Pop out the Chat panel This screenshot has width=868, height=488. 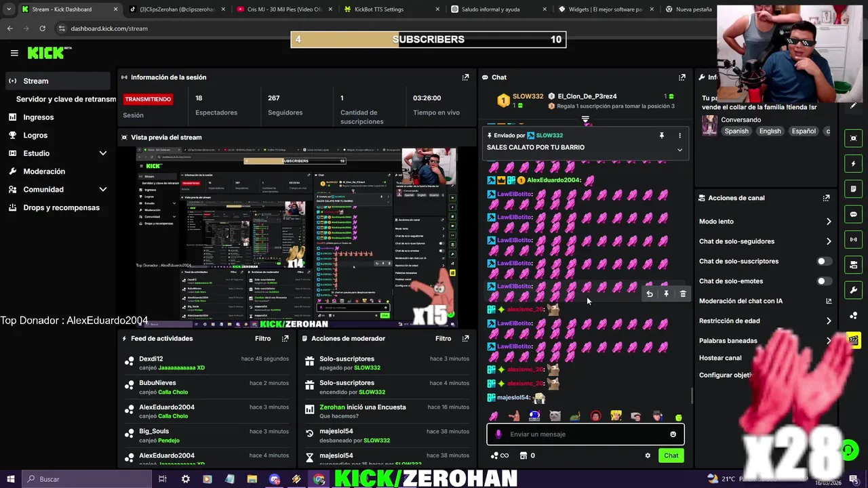[x=682, y=77]
